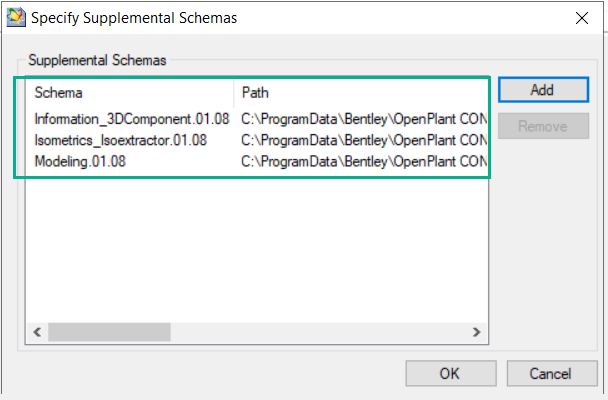The width and height of the screenshot is (608, 400).
Task: Close the Specify Supplemental Schemas dialog
Action: click(582, 18)
